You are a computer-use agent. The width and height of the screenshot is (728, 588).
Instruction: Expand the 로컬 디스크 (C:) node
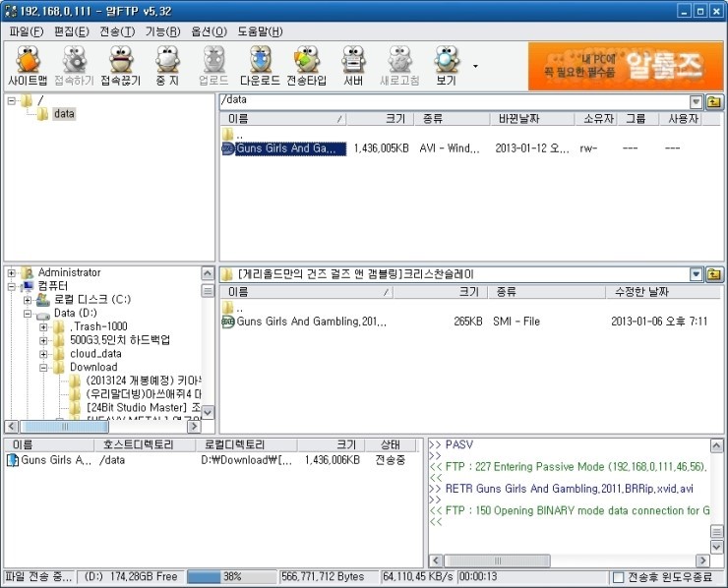pyautogui.click(x=28, y=300)
